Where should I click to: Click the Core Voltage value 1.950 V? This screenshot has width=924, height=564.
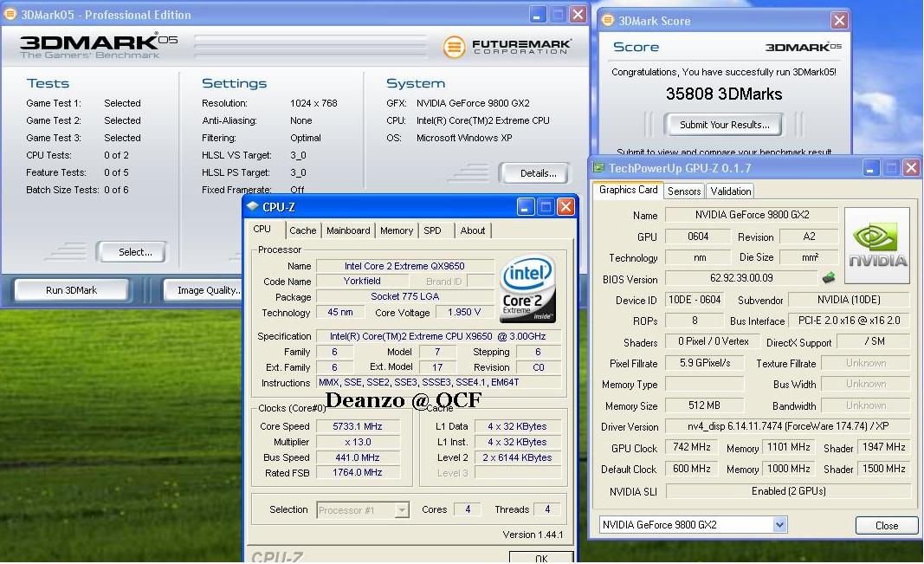click(464, 312)
